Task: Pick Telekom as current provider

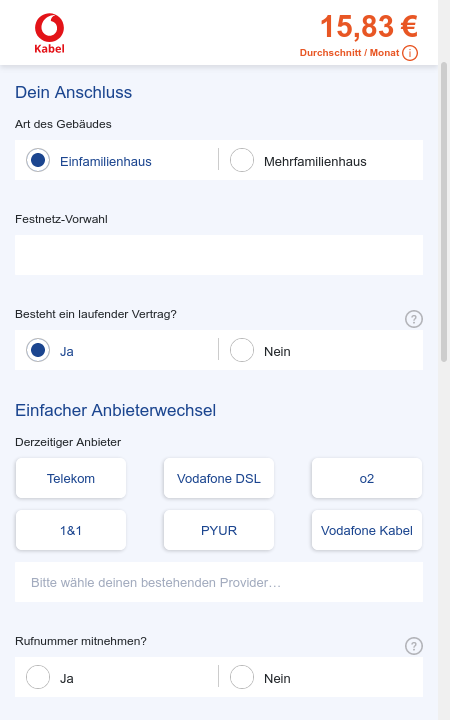Action: pos(71,478)
